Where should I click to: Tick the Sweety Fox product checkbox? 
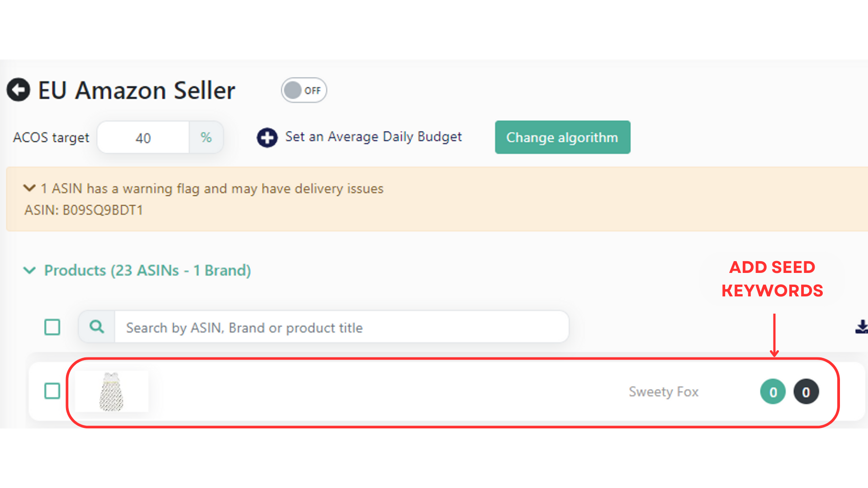pos(52,391)
